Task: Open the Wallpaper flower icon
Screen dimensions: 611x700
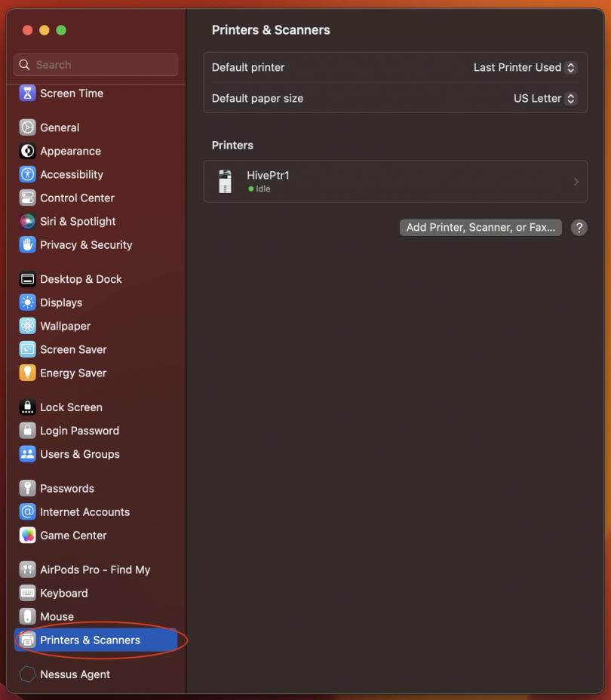Action: [x=27, y=326]
